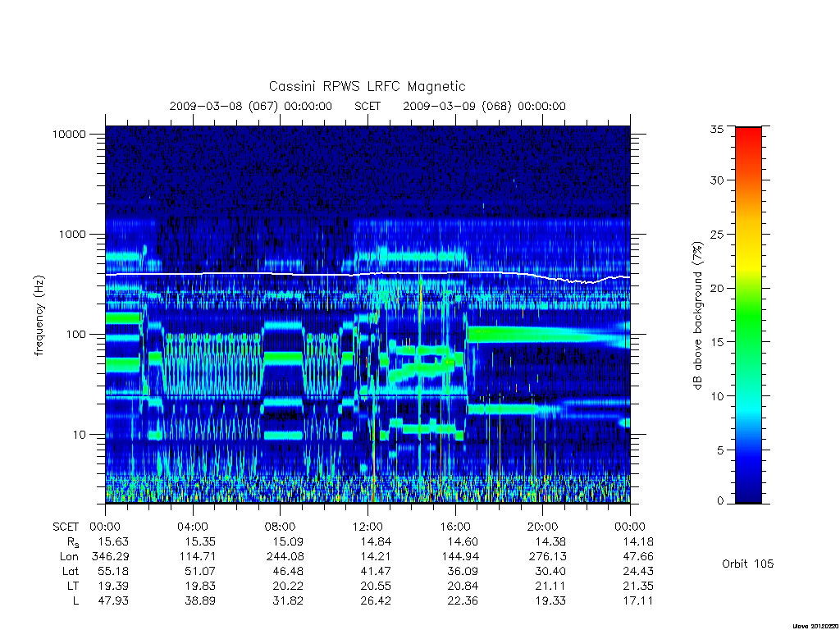Click the Rs value '15.35'

tap(200, 541)
